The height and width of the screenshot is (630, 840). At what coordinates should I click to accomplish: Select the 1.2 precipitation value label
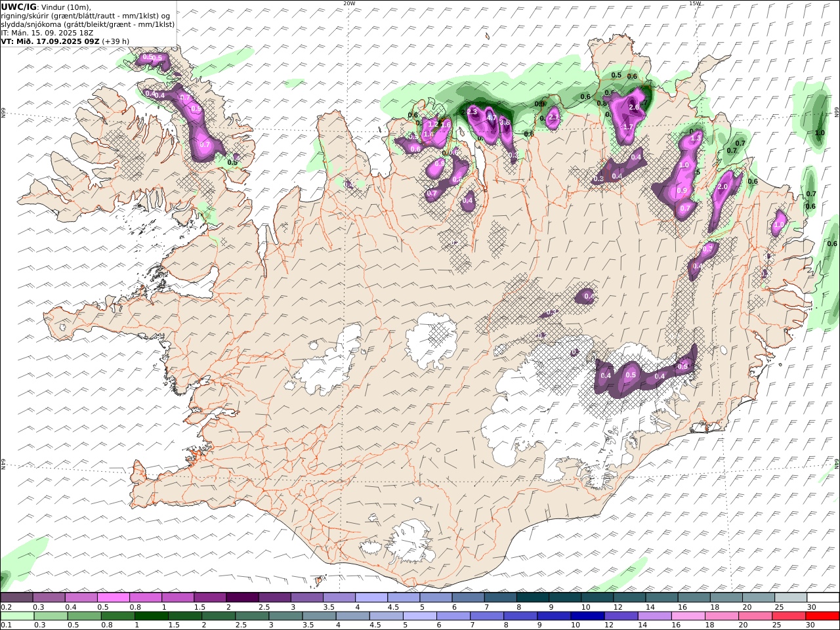432,124
